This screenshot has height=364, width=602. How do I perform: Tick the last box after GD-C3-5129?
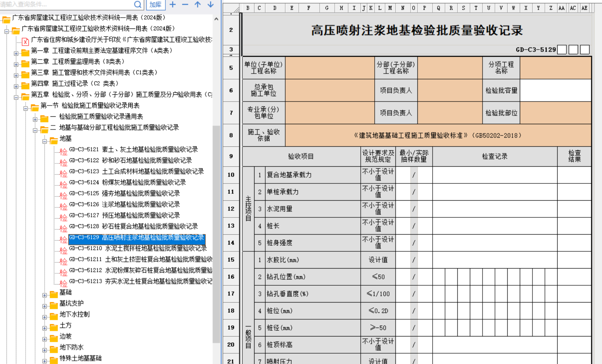585,50
